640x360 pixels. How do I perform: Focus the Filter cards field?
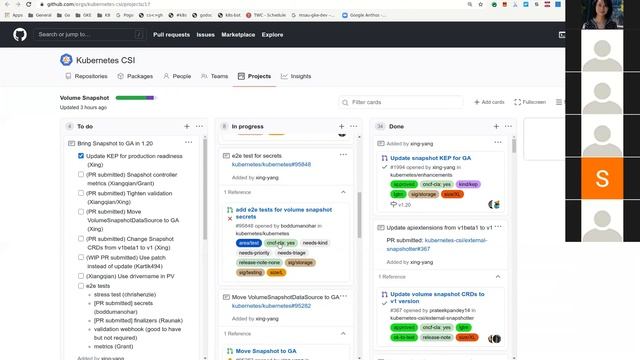tap(401, 102)
